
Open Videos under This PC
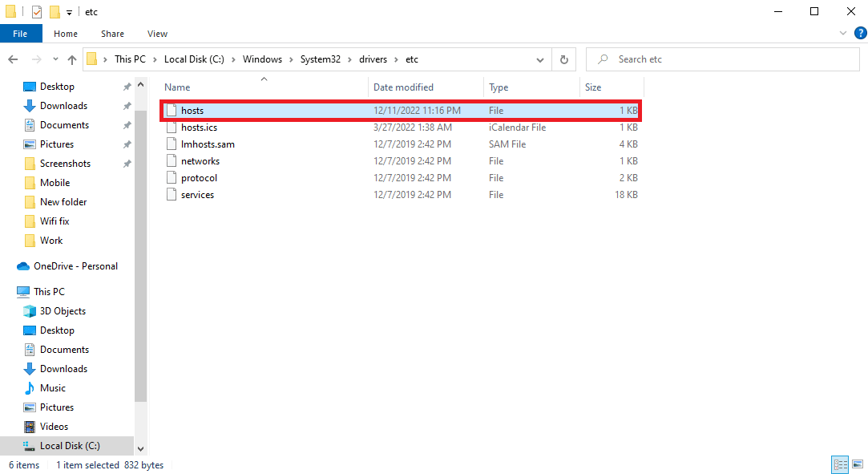point(54,427)
